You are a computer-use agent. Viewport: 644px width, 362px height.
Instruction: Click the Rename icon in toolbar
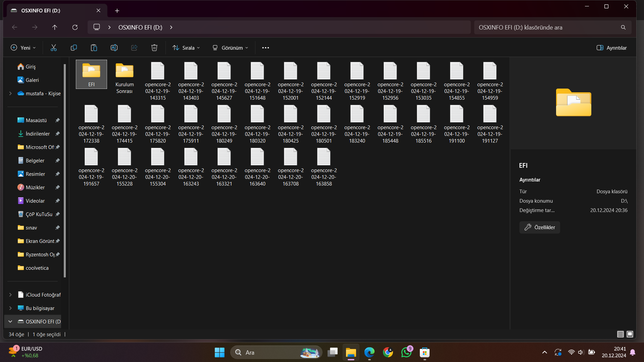tap(114, 48)
